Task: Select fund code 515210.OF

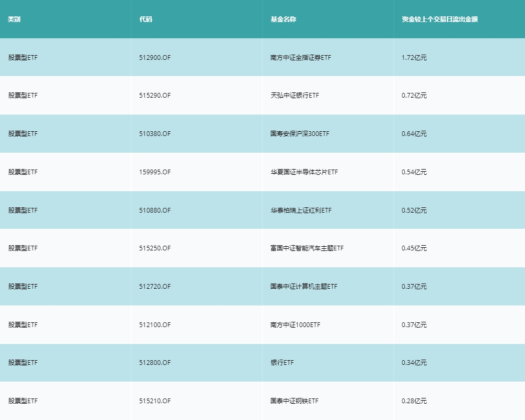Action: coord(155,401)
